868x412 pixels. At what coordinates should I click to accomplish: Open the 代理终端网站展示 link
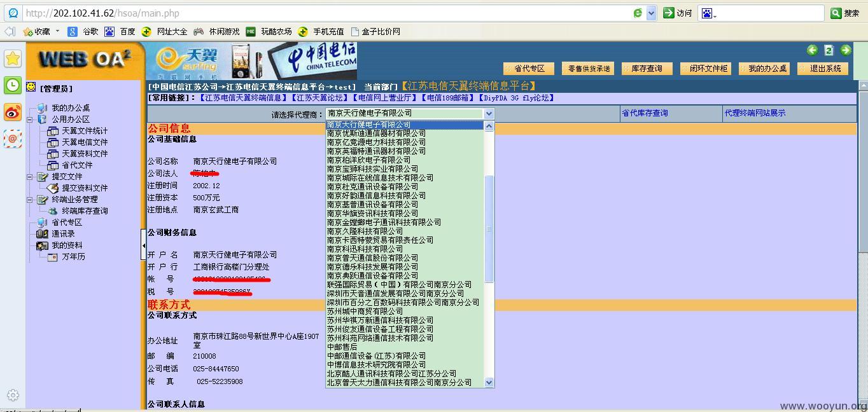click(x=755, y=113)
